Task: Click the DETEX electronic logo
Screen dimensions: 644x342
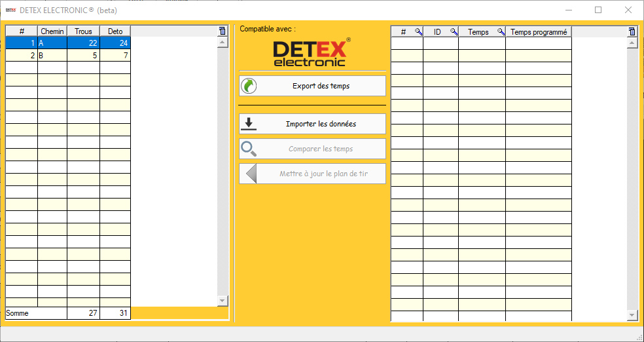Action: (312, 52)
